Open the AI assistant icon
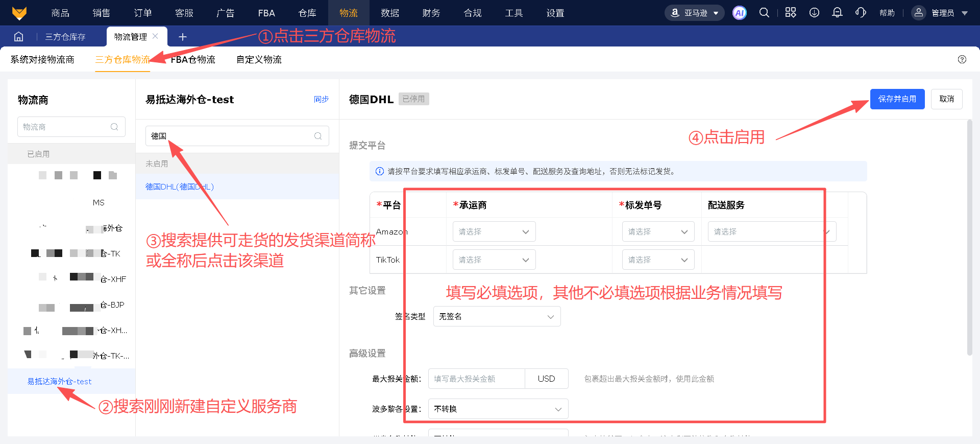 (739, 13)
